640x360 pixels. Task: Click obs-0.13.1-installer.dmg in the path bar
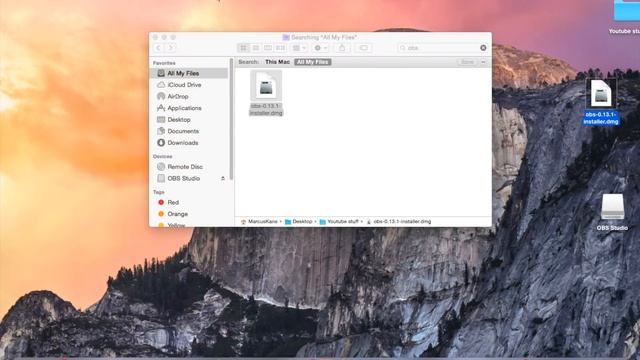point(399,222)
